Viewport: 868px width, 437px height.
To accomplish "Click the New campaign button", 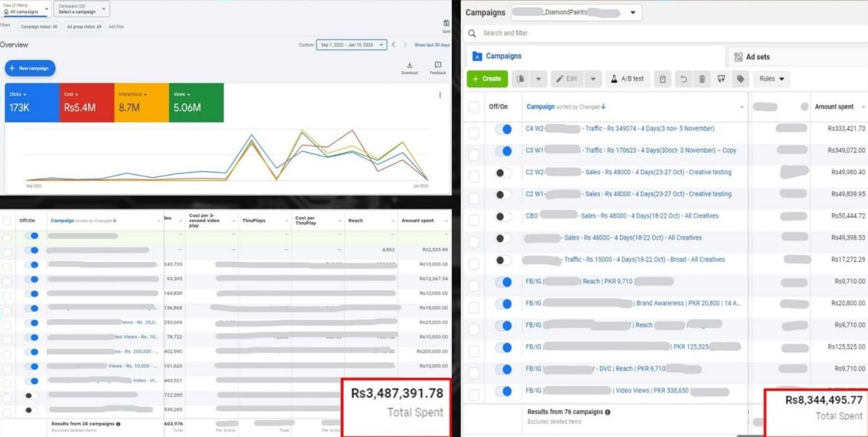I will tap(30, 68).
